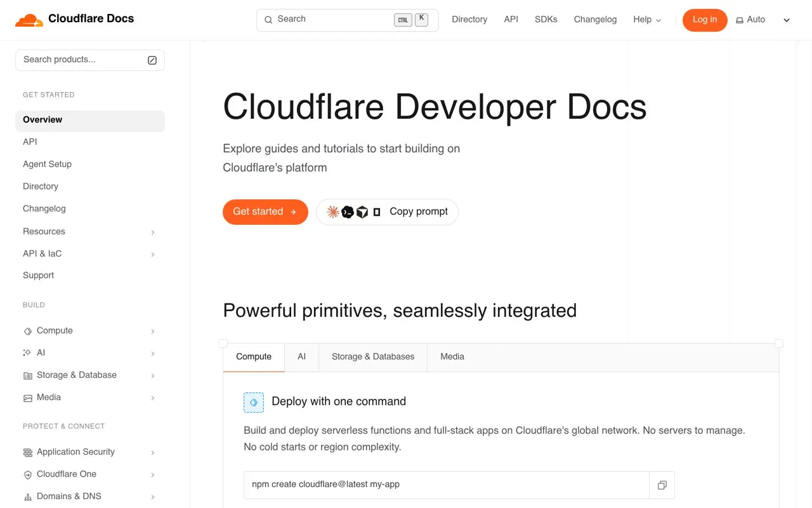Expand the Cloudflare One chevron
The height and width of the screenshot is (508, 812).
pos(153,475)
